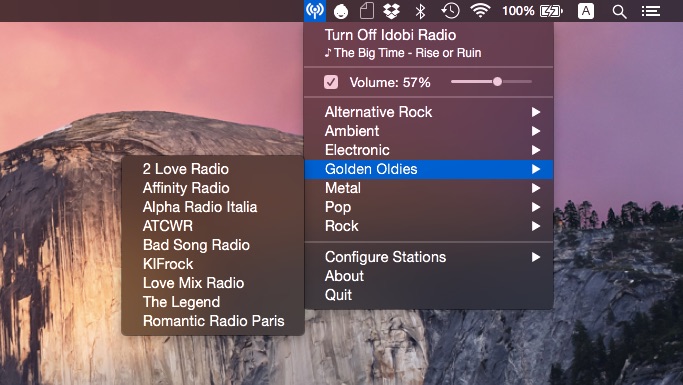Expand the Golden Oldies submenu arrow

pyautogui.click(x=536, y=169)
